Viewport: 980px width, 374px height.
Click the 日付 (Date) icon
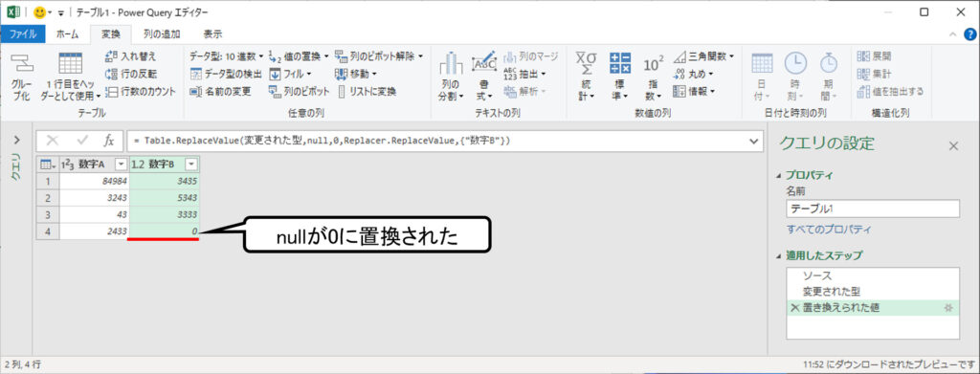coord(762,63)
